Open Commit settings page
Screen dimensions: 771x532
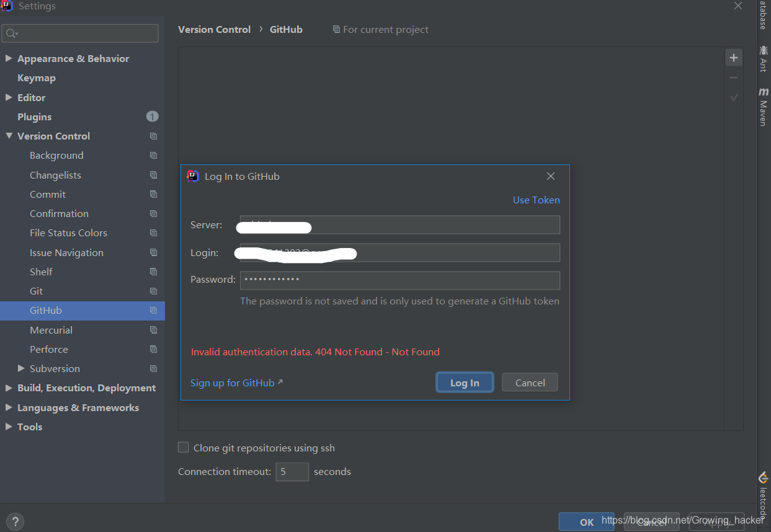48,194
